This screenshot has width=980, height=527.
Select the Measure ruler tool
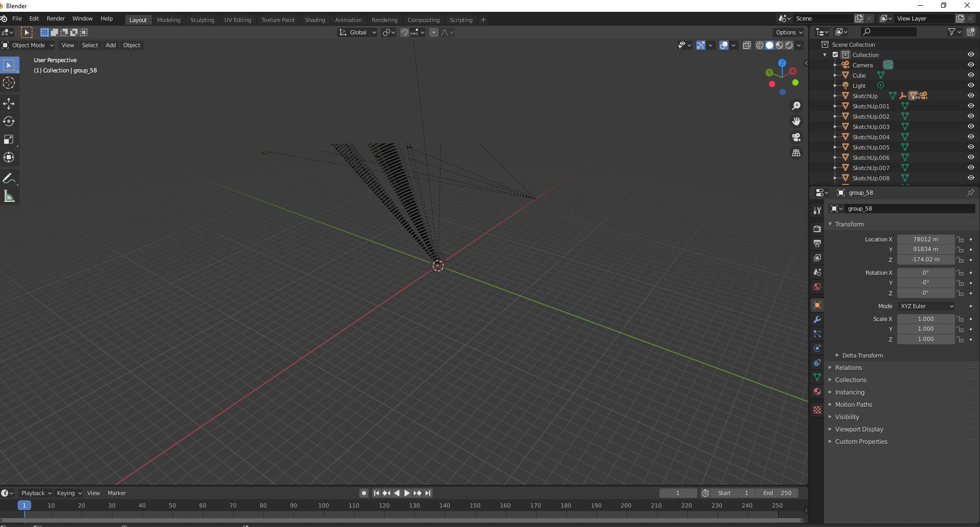pyautogui.click(x=9, y=196)
